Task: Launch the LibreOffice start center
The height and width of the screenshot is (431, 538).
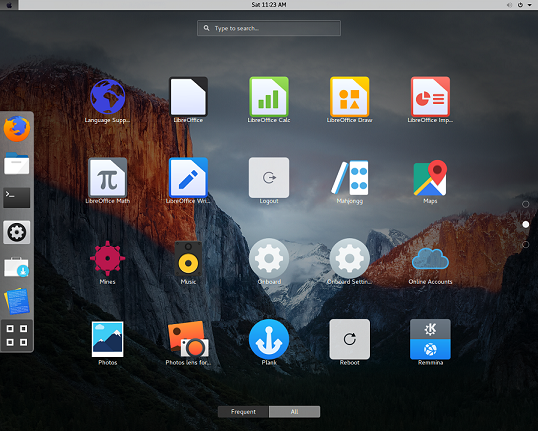Action: point(188,97)
